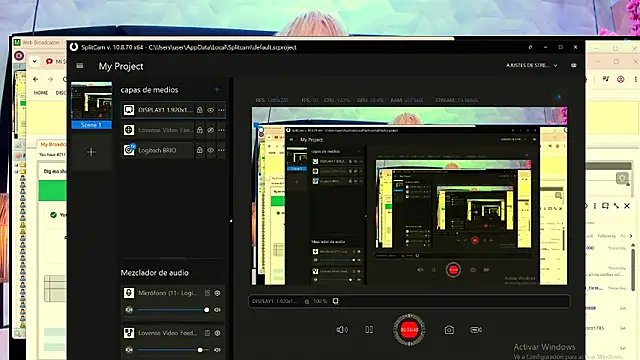This screenshot has height=360, width=640.
Task: Mute the Micrófono channel using speaker icon
Action: pos(218,310)
